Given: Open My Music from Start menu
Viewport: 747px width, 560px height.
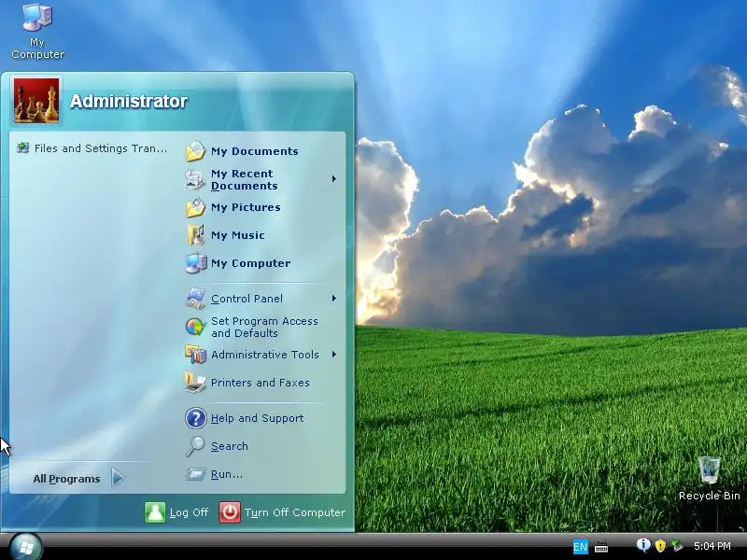Looking at the screenshot, I should coord(238,235).
